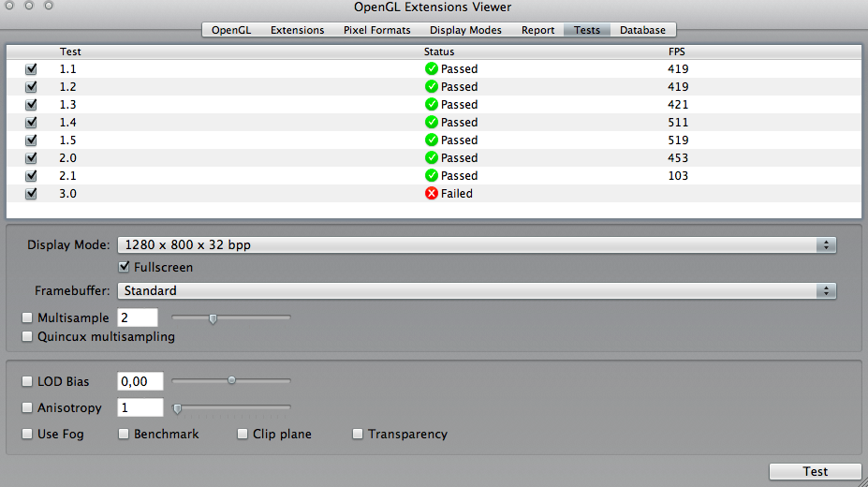The height and width of the screenshot is (487, 868).
Task: Click the green Passed icon for test 1.3
Action: click(x=432, y=104)
